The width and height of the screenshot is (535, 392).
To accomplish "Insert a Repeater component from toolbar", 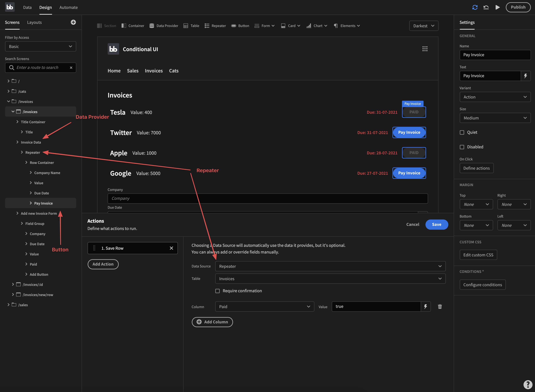I will click(215, 26).
